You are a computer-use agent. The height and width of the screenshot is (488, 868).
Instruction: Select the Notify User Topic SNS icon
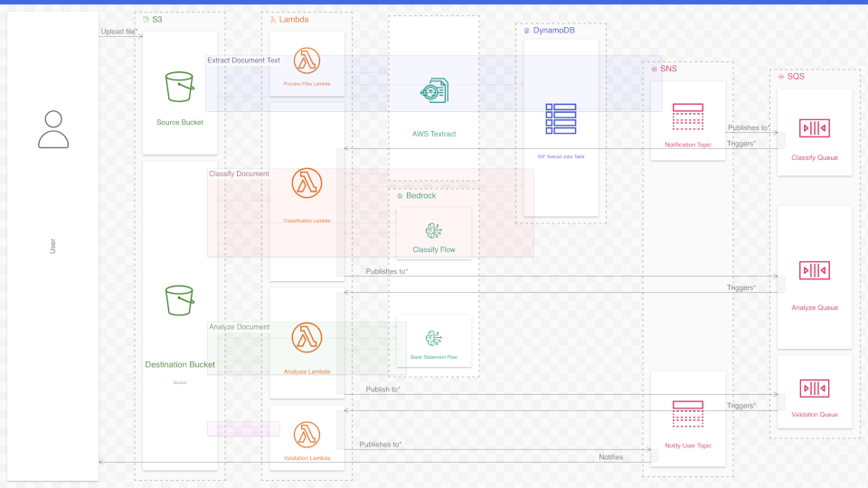688,415
